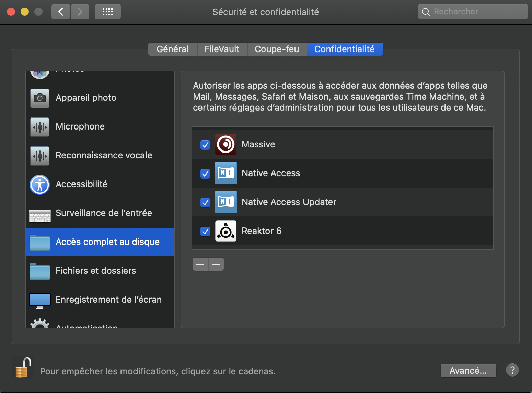Select the Native Access Updater row label
Viewport: 532px width, 393px height.
click(x=289, y=202)
